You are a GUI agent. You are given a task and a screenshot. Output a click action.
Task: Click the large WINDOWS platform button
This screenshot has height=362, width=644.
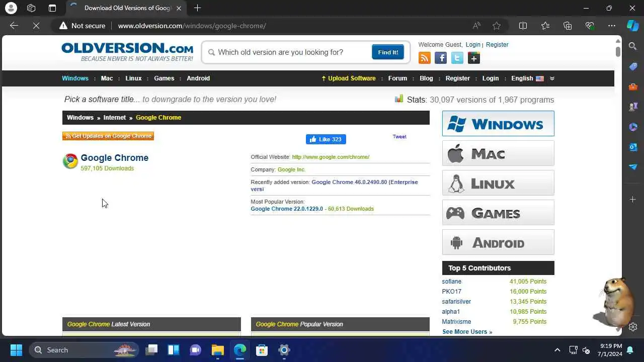(498, 124)
